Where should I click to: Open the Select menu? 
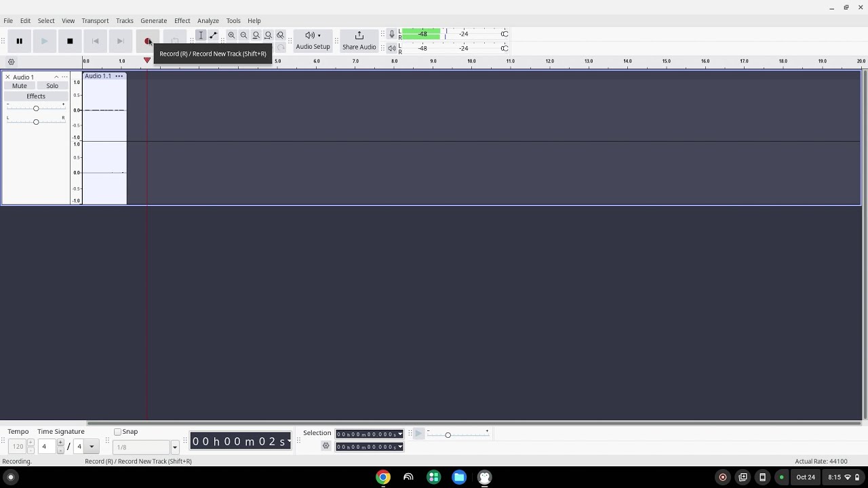point(46,20)
